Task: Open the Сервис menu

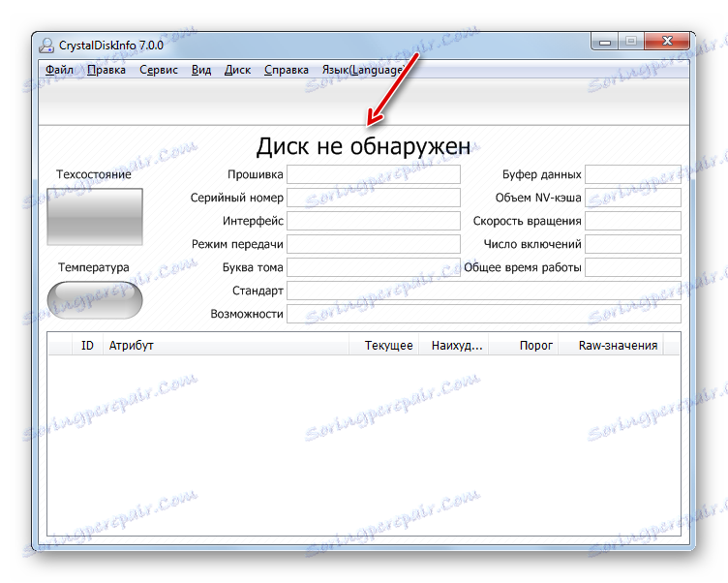Action: tap(159, 70)
